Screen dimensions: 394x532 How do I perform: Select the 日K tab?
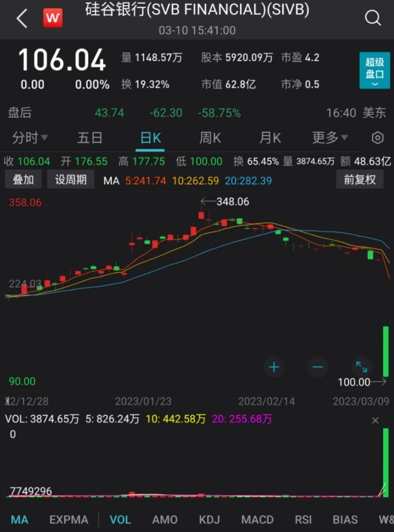(150, 138)
